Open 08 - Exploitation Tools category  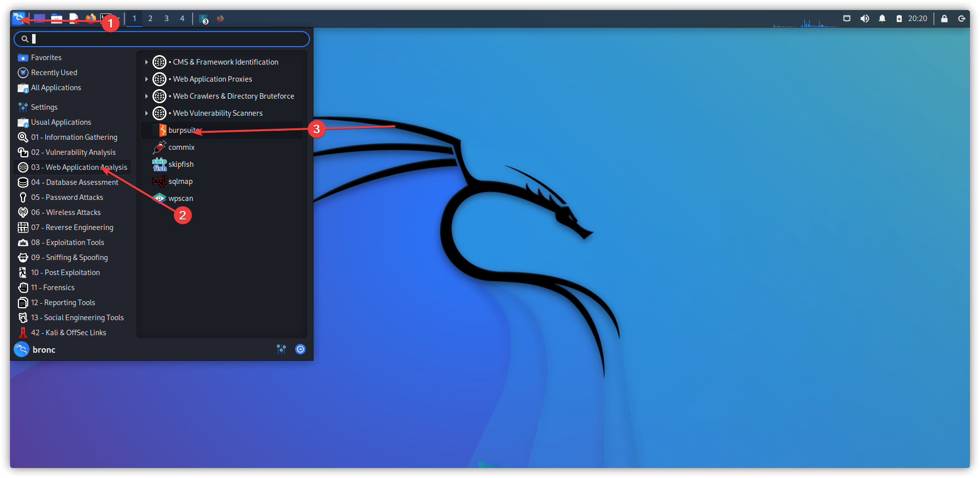[73, 243]
